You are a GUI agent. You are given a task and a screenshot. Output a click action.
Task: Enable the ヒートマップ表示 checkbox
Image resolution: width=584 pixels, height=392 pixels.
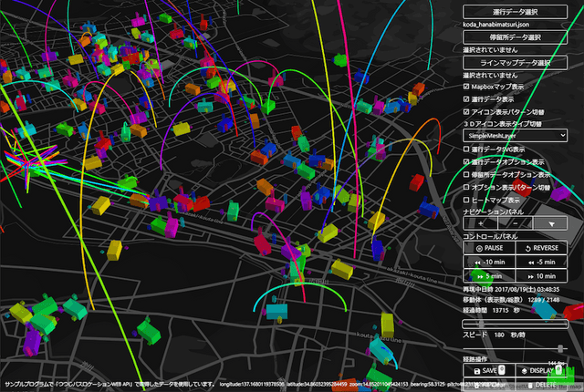pos(467,199)
